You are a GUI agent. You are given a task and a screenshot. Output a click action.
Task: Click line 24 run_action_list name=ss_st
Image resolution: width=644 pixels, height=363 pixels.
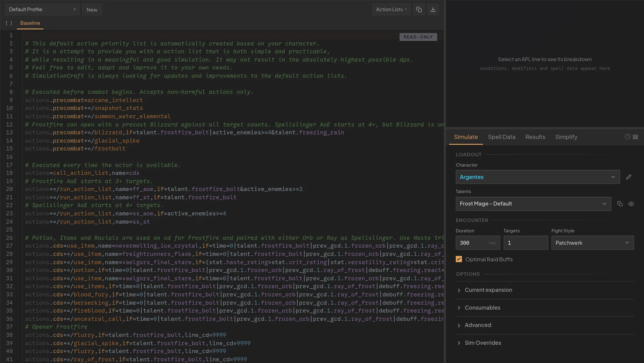(x=87, y=222)
